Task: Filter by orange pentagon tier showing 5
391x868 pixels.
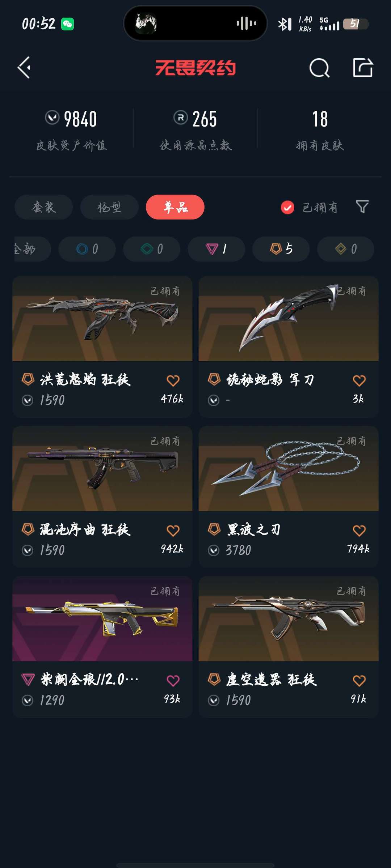Action: [x=281, y=249]
